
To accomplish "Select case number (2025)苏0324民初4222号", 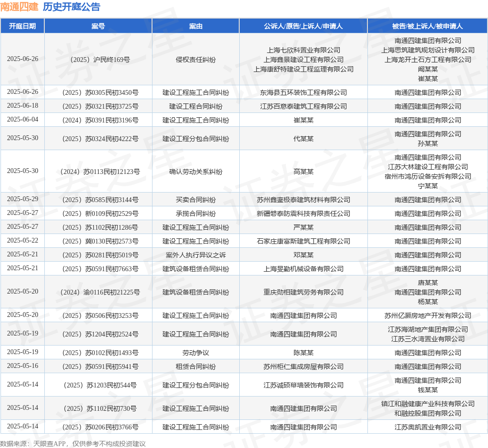I will pos(100,139).
